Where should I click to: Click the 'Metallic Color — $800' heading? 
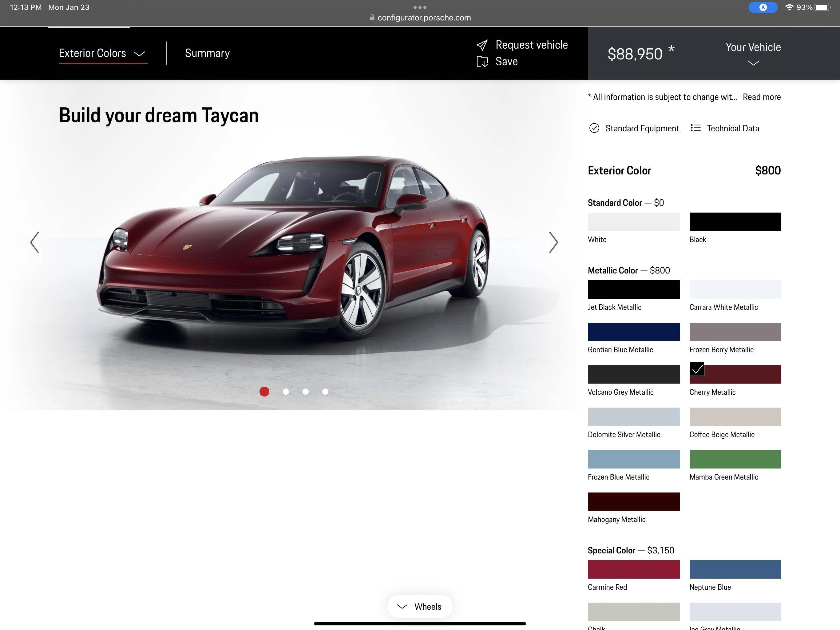[628, 270]
